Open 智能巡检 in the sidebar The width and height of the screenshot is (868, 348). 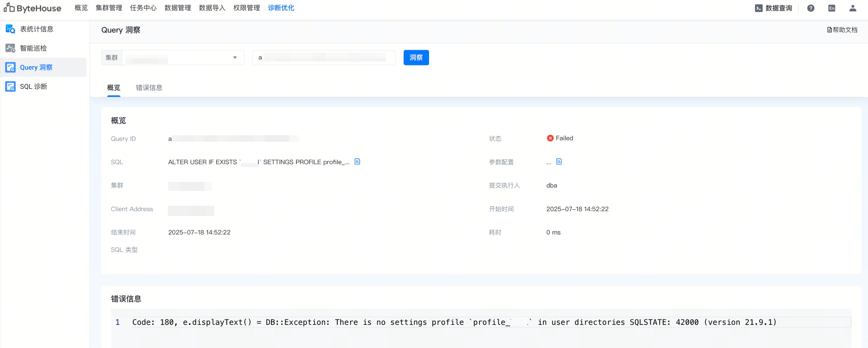[33, 48]
